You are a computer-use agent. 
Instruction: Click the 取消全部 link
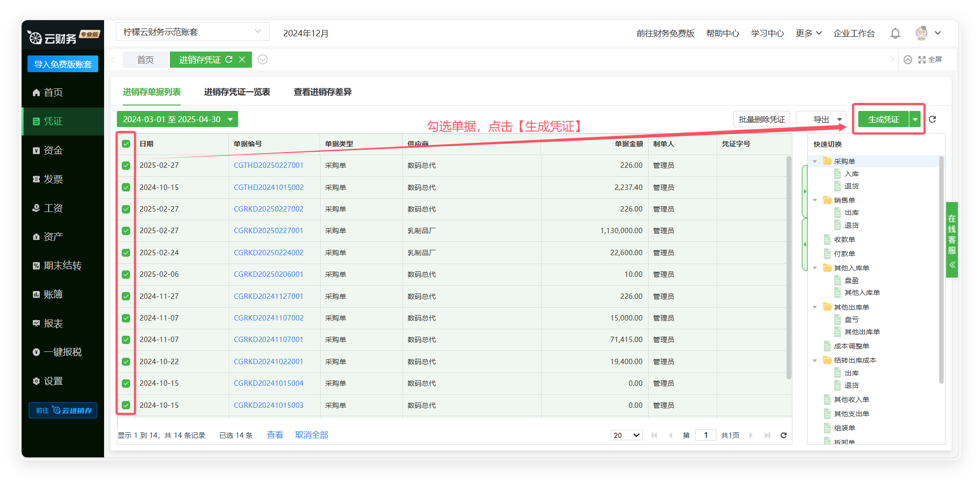pyautogui.click(x=311, y=435)
